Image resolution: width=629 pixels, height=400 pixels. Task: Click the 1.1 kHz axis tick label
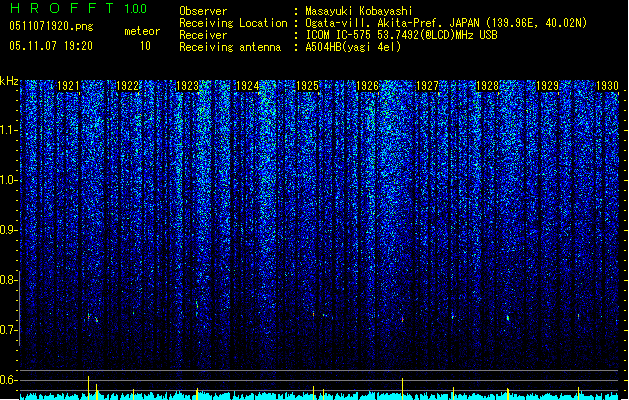click(x=8, y=130)
